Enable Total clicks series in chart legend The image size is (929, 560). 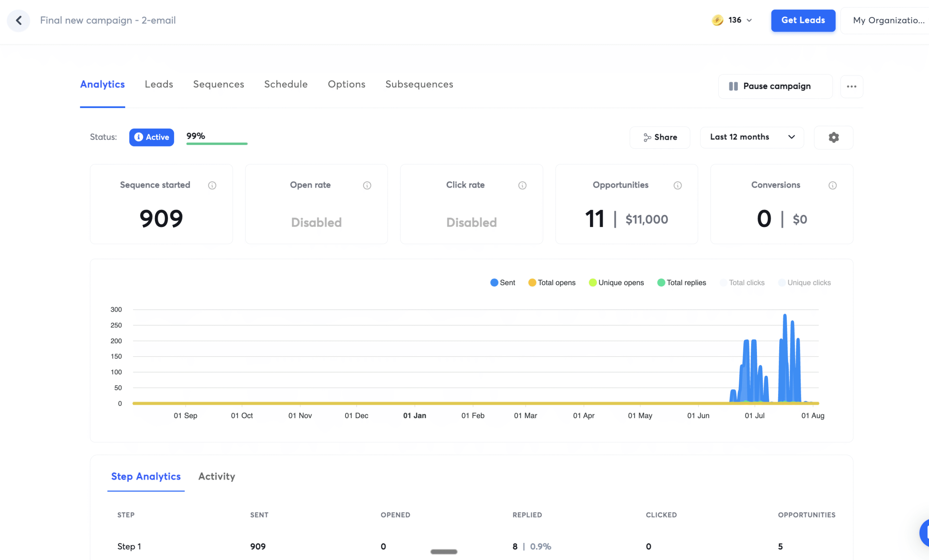pos(742,283)
